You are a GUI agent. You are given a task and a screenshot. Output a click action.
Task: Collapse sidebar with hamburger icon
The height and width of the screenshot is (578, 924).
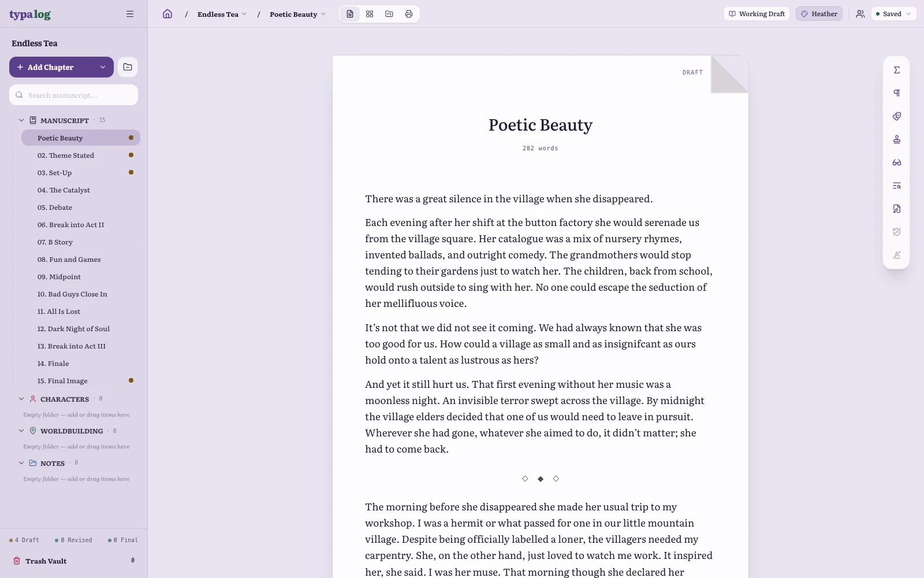tap(130, 14)
